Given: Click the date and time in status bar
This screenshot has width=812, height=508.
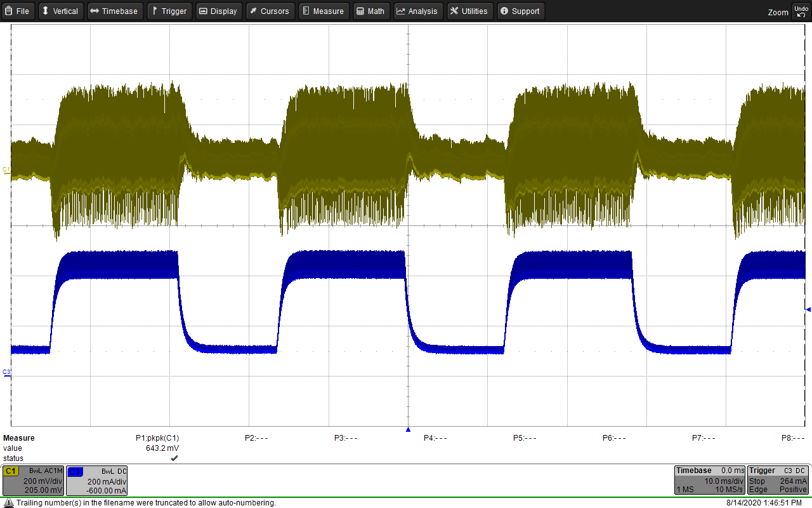Looking at the screenshot, I should [764, 503].
